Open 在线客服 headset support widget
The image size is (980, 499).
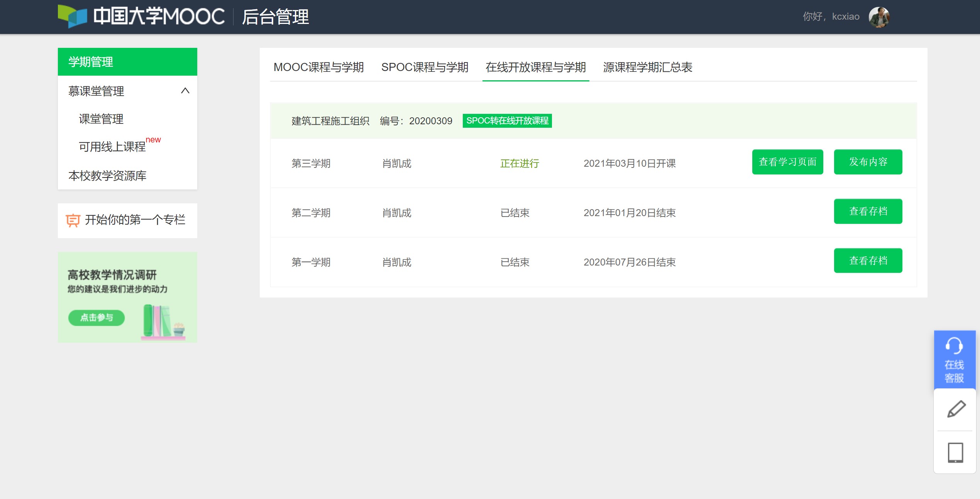tap(954, 359)
